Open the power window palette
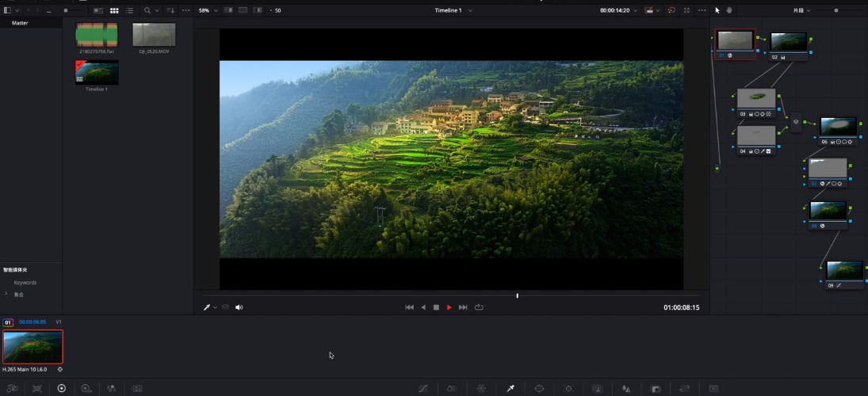Image resolution: width=868 pixels, height=396 pixels. (x=539, y=389)
